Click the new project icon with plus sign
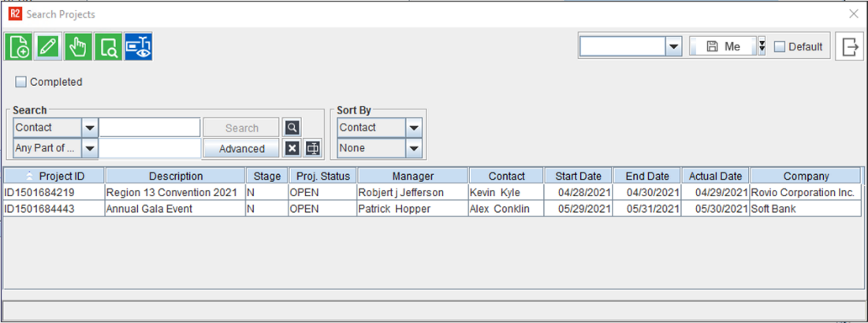The image size is (868, 323). 19,47
